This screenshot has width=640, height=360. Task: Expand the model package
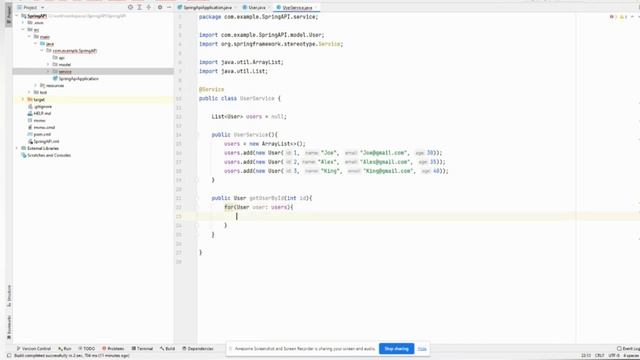click(48, 64)
